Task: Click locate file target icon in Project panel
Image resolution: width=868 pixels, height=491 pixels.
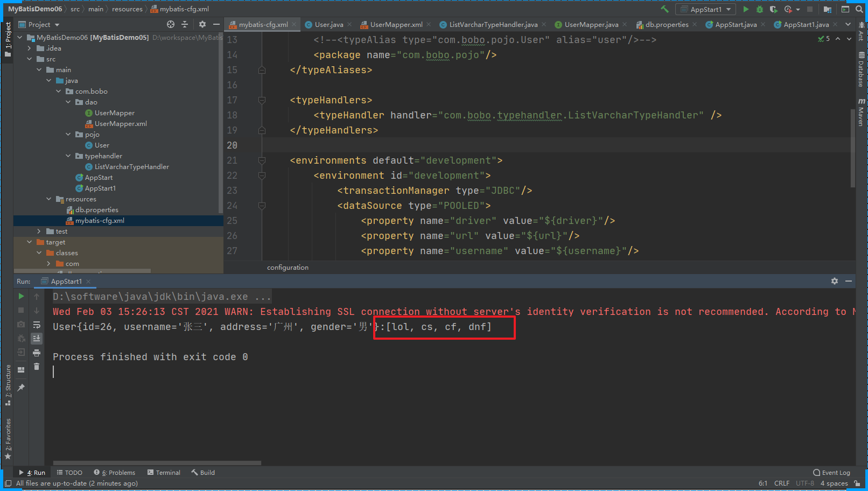Action: point(171,24)
